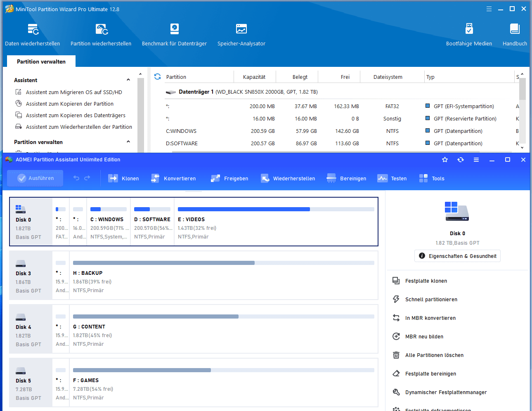
Task: Click AOMEI favorite star icon
Action: tap(445, 160)
